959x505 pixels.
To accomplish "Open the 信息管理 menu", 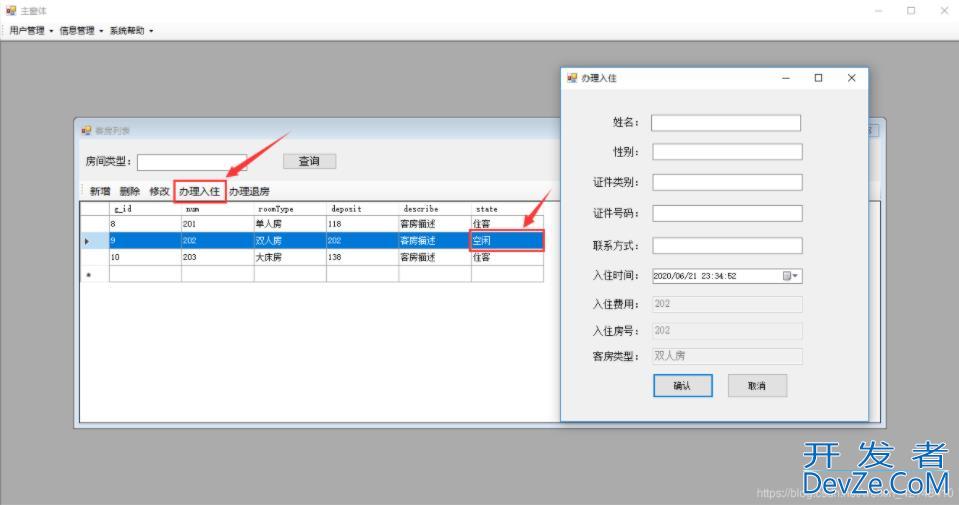I will tap(81, 31).
